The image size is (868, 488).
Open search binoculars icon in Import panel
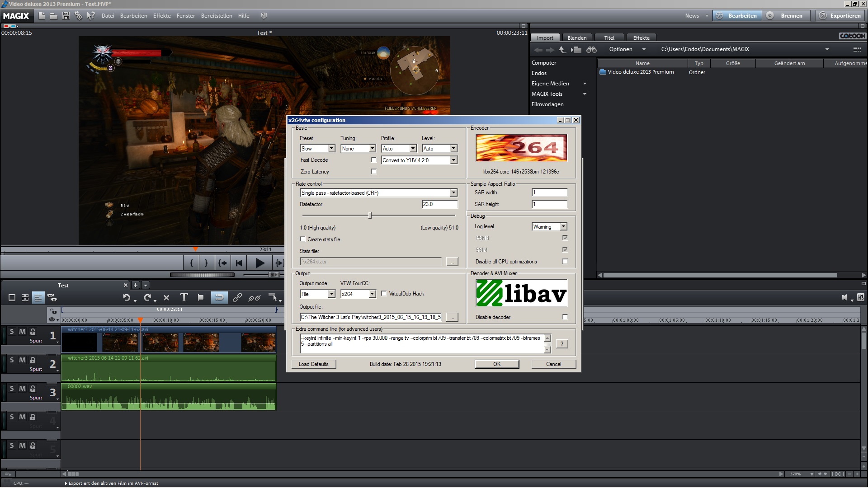click(591, 49)
